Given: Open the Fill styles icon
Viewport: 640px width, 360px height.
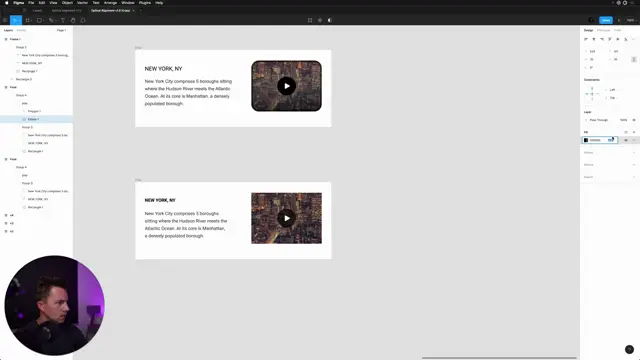Looking at the screenshot, I should click(626, 132).
